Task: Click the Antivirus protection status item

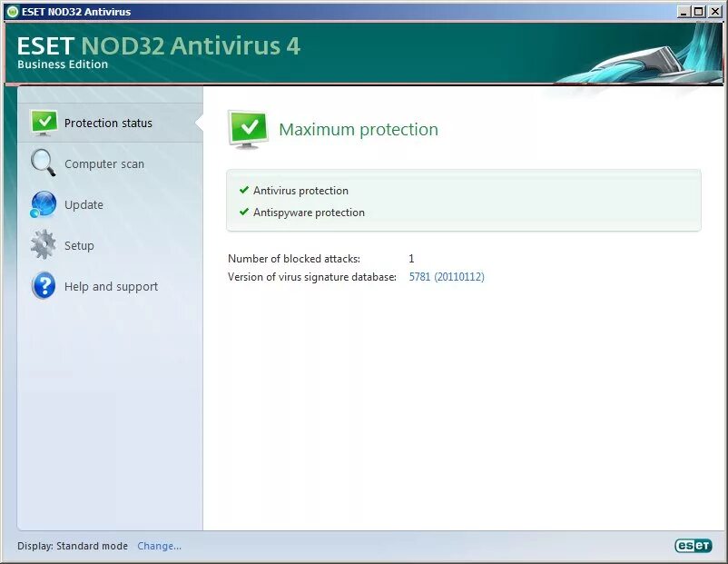Action: (x=300, y=191)
